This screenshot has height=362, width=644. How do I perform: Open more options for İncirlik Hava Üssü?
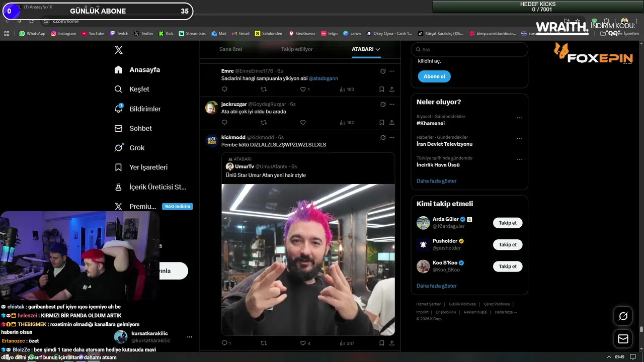click(519, 159)
